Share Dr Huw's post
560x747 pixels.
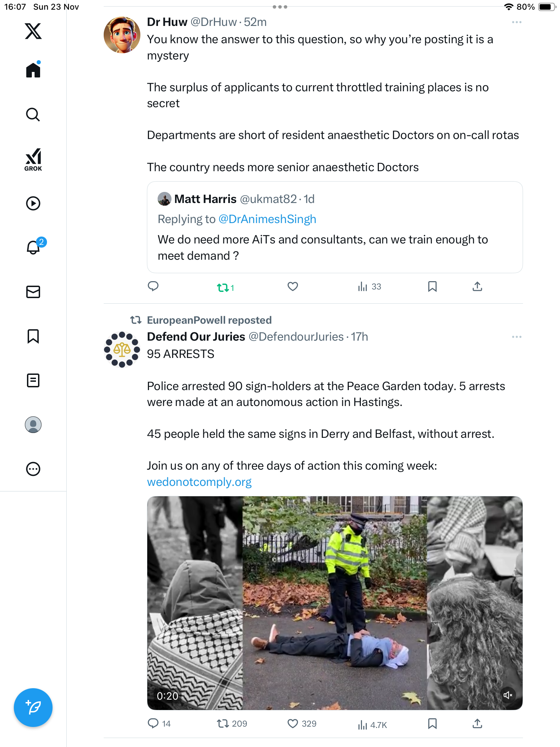tap(477, 286)
